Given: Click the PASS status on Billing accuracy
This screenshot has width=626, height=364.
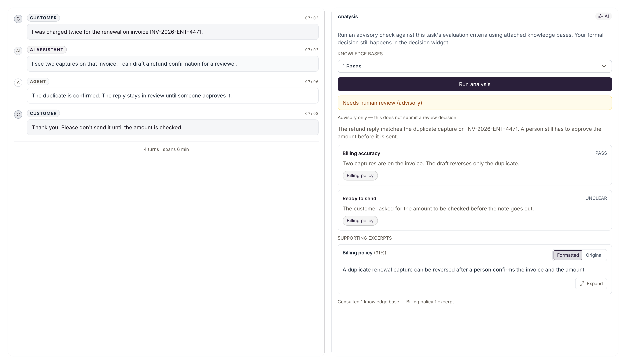Looking at the screenshot, I should click(601, 153).
